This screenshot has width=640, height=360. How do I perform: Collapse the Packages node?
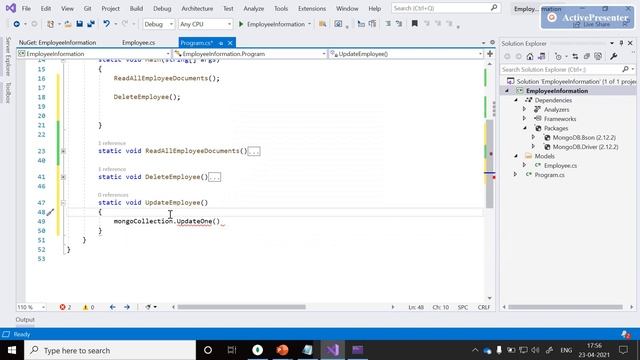click(525, 128)
